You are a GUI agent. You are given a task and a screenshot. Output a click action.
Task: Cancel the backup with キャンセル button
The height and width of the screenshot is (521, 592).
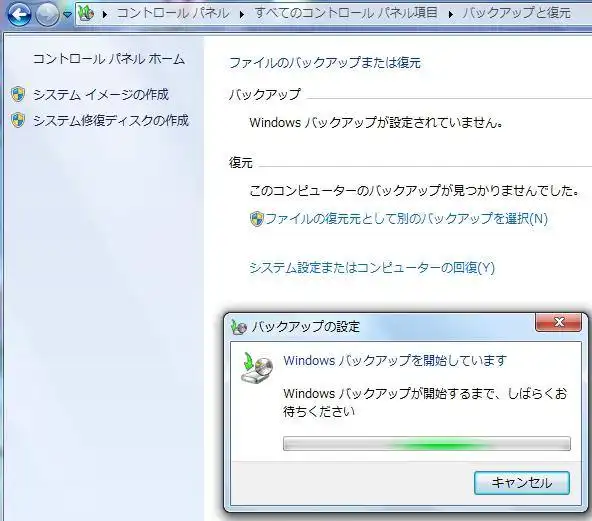point(522,483)
